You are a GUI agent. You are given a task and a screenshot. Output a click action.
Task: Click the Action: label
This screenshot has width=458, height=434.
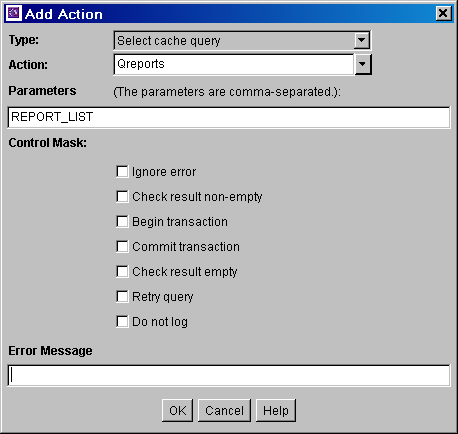[x=28, y=64]
